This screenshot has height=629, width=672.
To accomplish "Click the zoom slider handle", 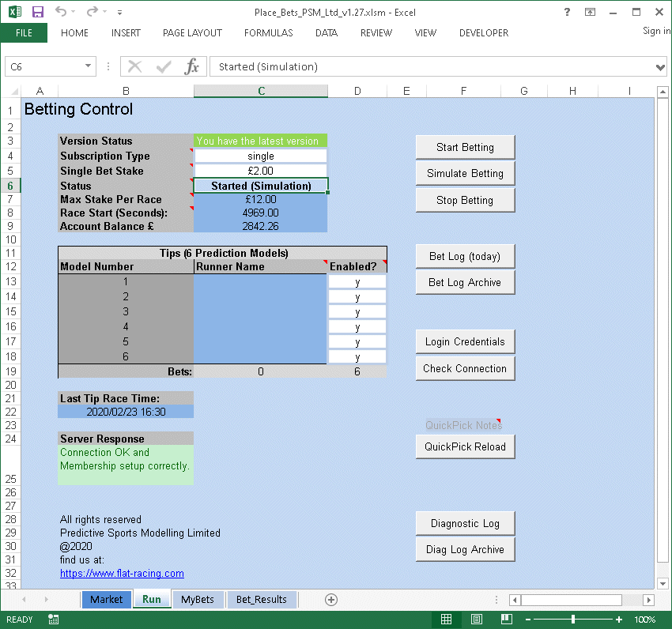I will coord(573,620).
